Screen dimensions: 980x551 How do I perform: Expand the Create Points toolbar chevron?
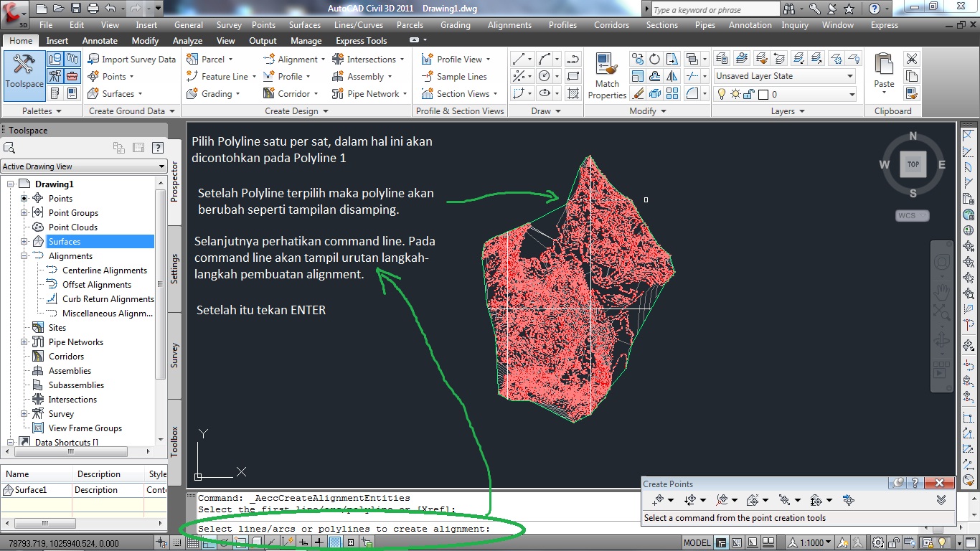[941, 500]
